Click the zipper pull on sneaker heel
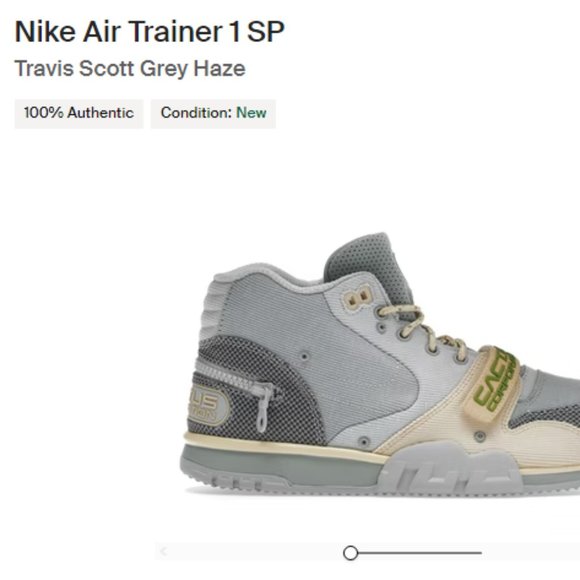The height and width of the screenshot is (580, 580). 263,409
